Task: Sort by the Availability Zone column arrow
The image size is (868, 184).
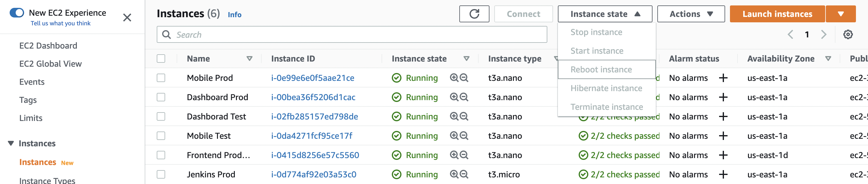Action: click(x=828, y=59)
